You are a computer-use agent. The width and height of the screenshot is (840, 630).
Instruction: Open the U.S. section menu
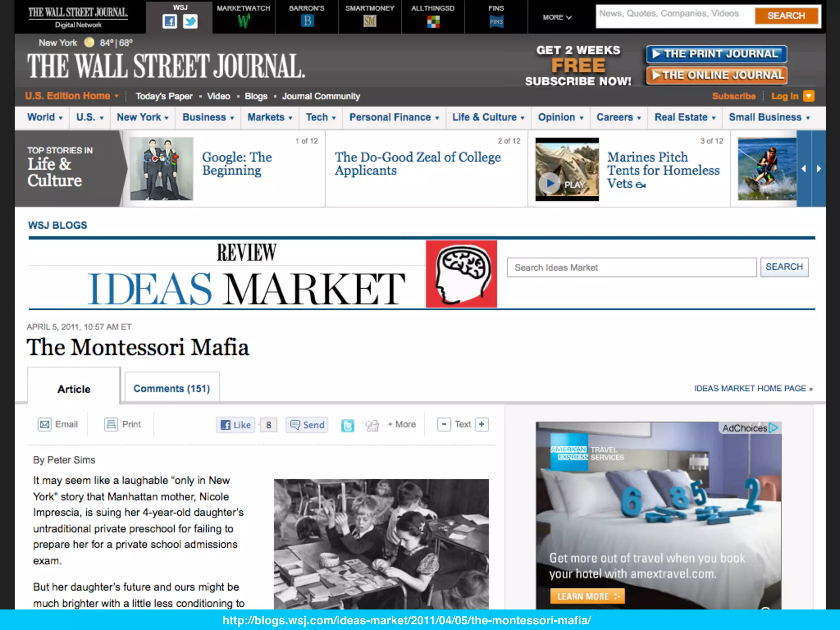click(x=90, y=117)
